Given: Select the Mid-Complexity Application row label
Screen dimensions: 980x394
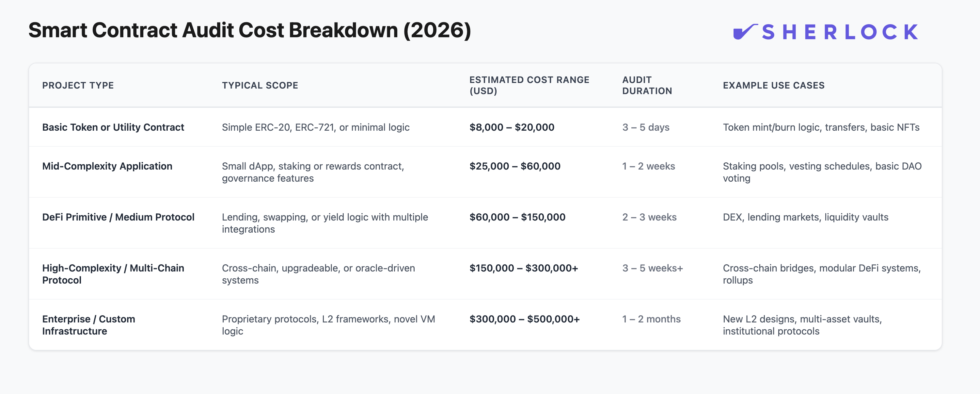Looking at the screenshot, I should pyautogui.click(x=107, y=166).
